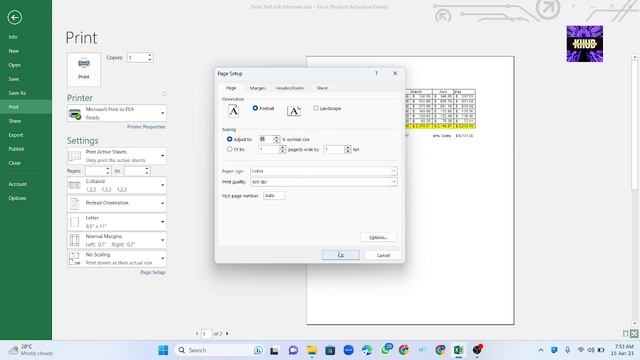Open Zoom app in taskbar
The height and width of the screenshot is (360, 640).
[349, 350]
